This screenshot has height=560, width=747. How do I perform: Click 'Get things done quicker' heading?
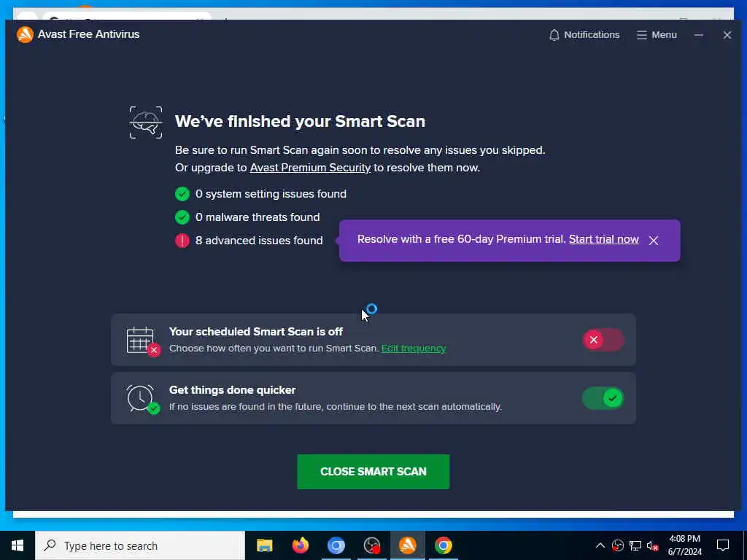(233, 390)
